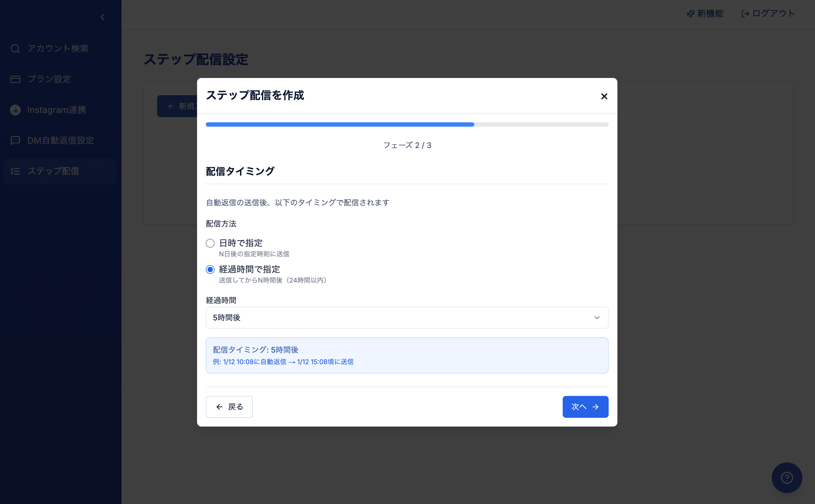Switch to the ステップ配信 menu entry
The width and height of the screenshot is (815, 504).
54,171
